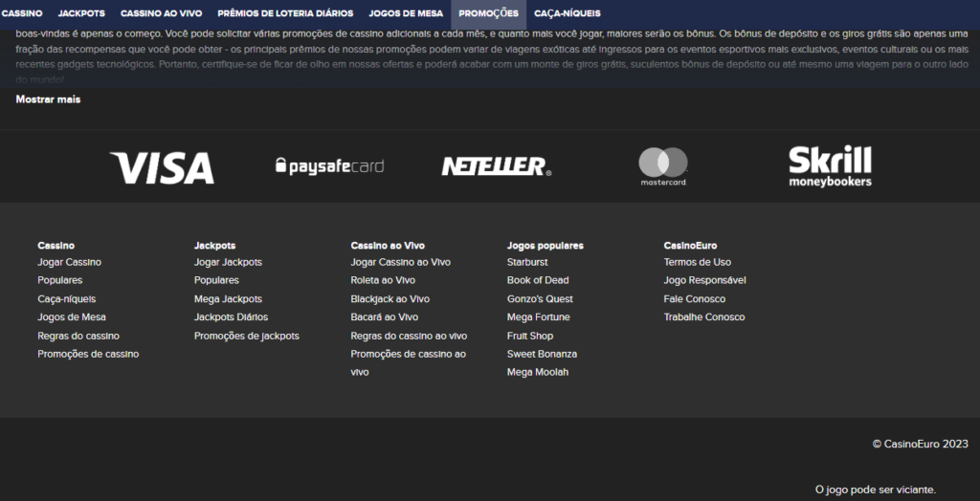This screenshot has width=980, height=501.
Task: Open the Fruit Shop link
Action: pos(530,337)
